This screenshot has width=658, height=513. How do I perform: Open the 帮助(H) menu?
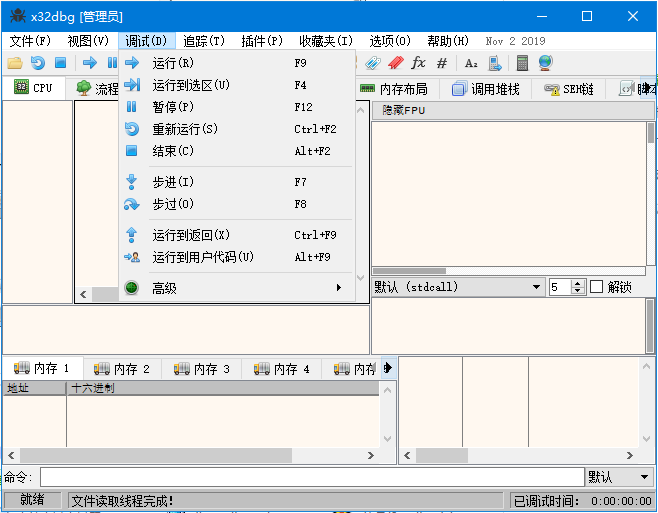pyautogui.click(x=448, y=41)
